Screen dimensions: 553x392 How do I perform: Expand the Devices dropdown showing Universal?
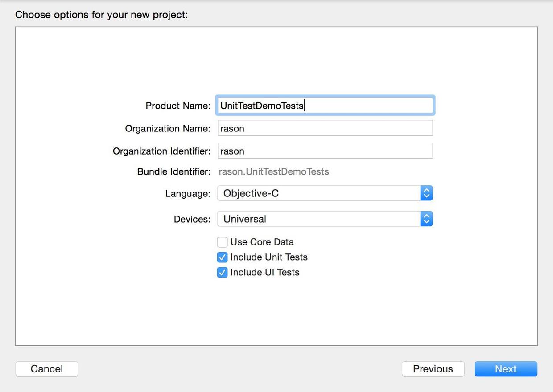[x=318, y=219]
